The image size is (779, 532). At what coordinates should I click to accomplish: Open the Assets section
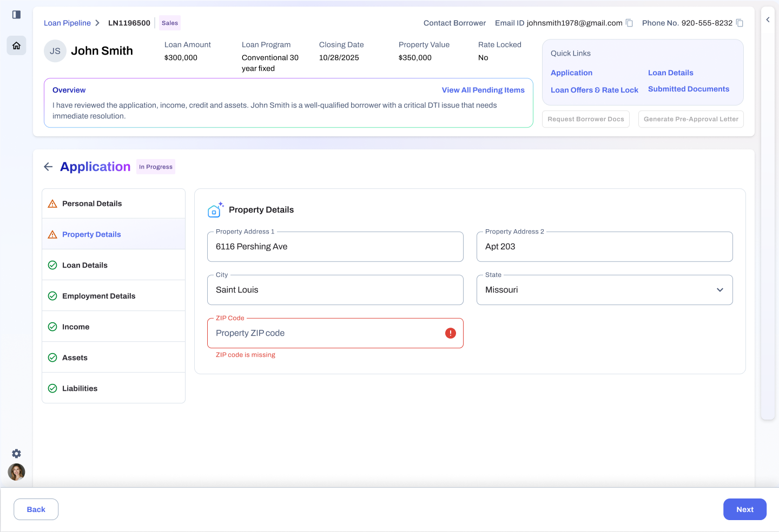click(114, 357)
